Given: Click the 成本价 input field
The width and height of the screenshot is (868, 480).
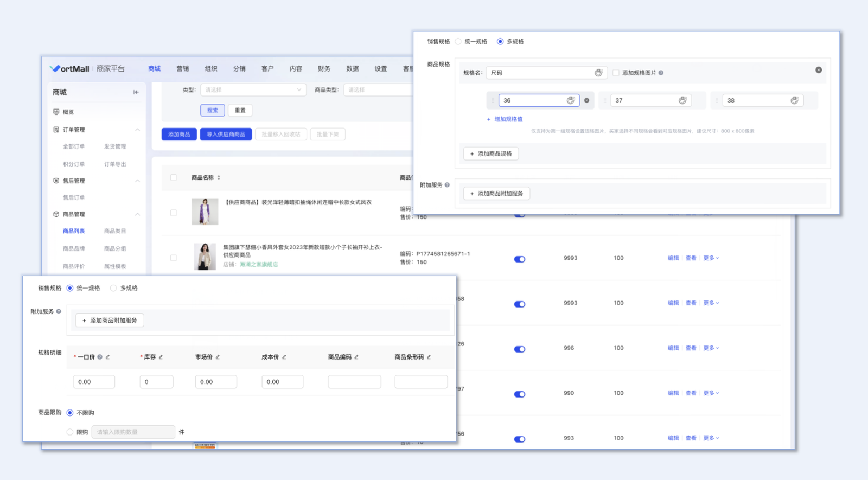Looking at the screenshot, I should pyautogui.click(x=282, y=382).
